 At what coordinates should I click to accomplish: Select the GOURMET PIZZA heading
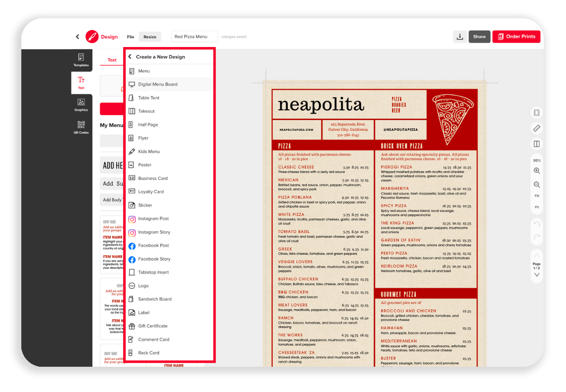pyautogui.click(x=398, y=294)
